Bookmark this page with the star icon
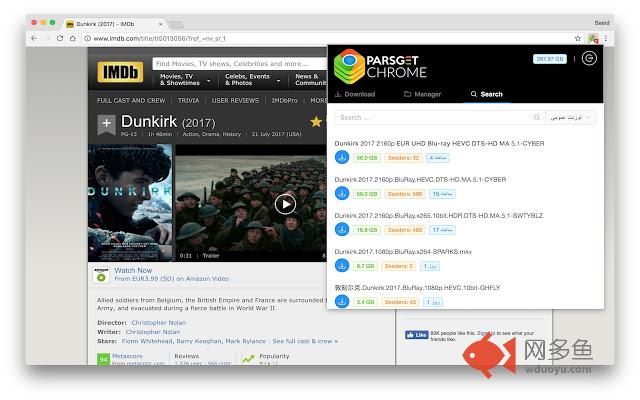640x400 pixels. click(x=578, y=38)
